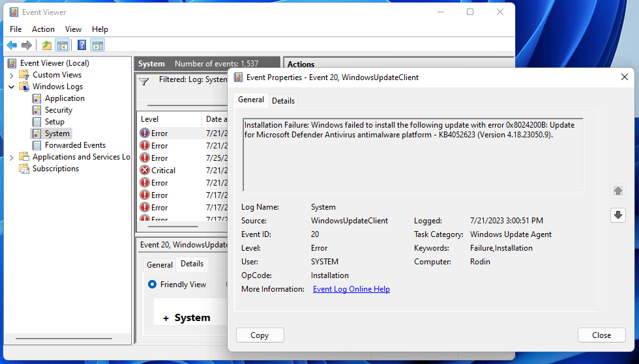The width and height of the screenshot is (639, 364).
Task: Select Forwarded Events log
Action: tap(75, 145)
